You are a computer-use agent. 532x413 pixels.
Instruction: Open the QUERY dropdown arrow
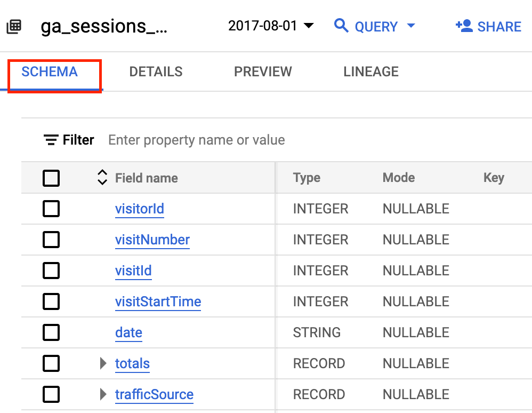(410, 26)
